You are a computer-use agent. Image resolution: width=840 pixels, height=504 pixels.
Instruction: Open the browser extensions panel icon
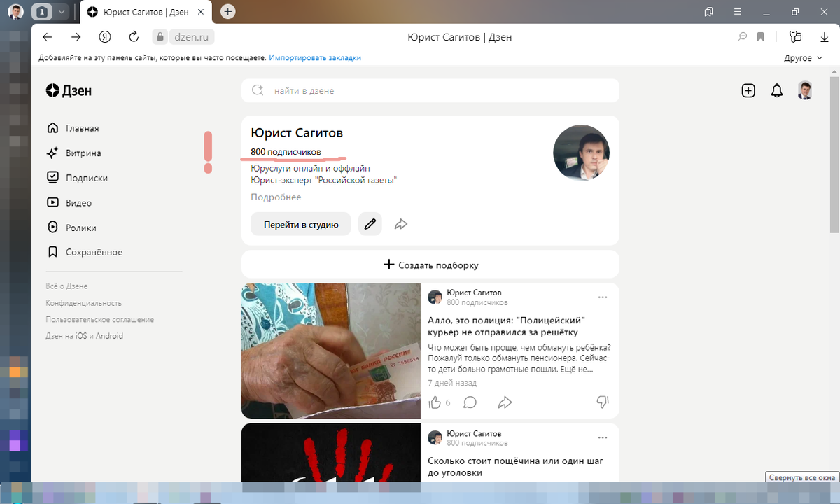click(795, 37)
